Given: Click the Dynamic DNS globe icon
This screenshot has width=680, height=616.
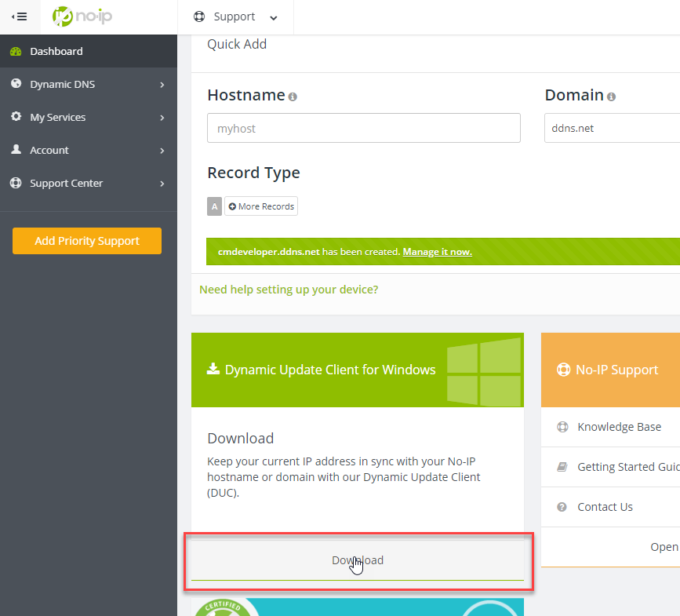Looking at the screenshot, I should (16, 84).
